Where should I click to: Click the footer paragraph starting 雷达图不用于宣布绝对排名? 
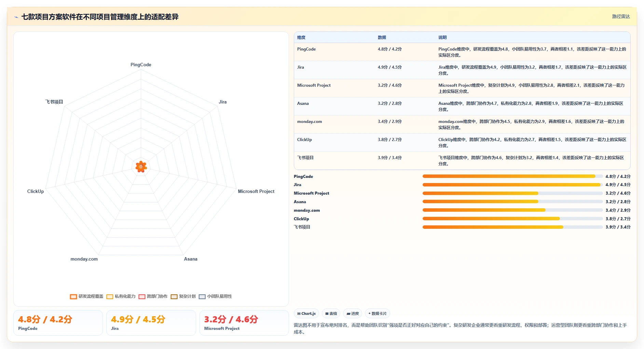click(460, 329)
